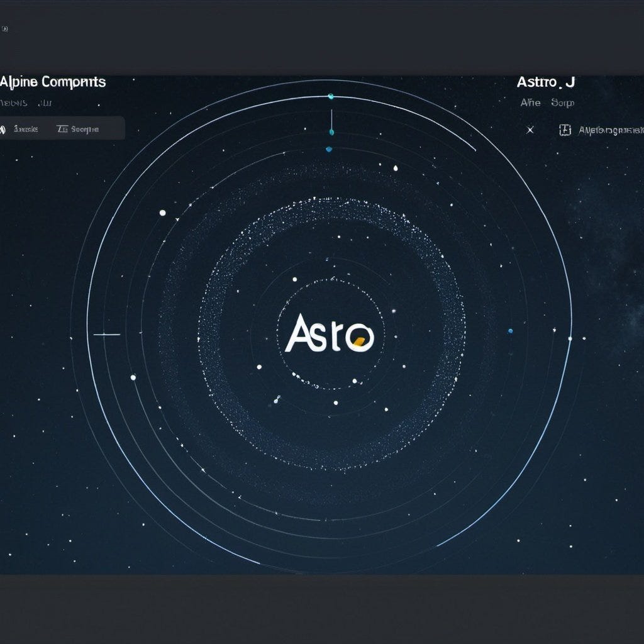Image resolution: width=644 pixels, height=644 pixels.
Task: Click the horizontal tick slider on the left orbit
Action: pos(106,334)
